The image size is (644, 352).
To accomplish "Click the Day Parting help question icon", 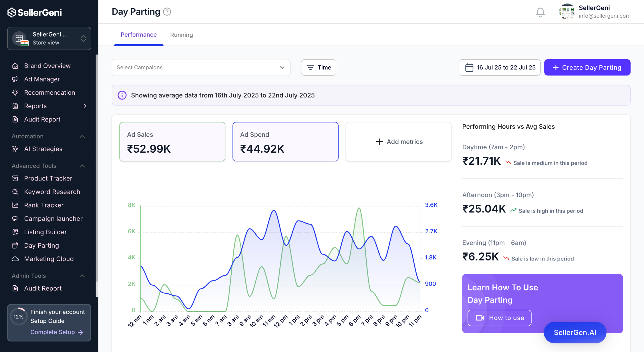I will pyautogui.click(x=167, y=12).
